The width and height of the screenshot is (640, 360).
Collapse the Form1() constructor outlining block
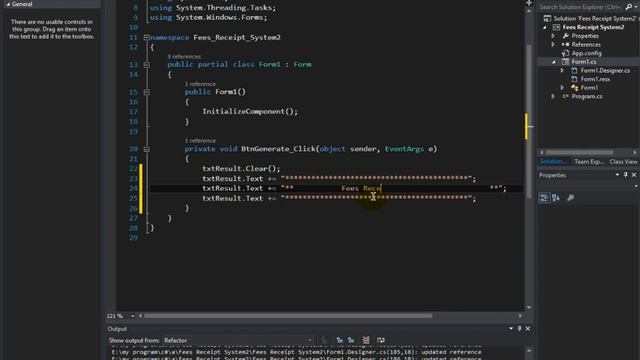147,92
